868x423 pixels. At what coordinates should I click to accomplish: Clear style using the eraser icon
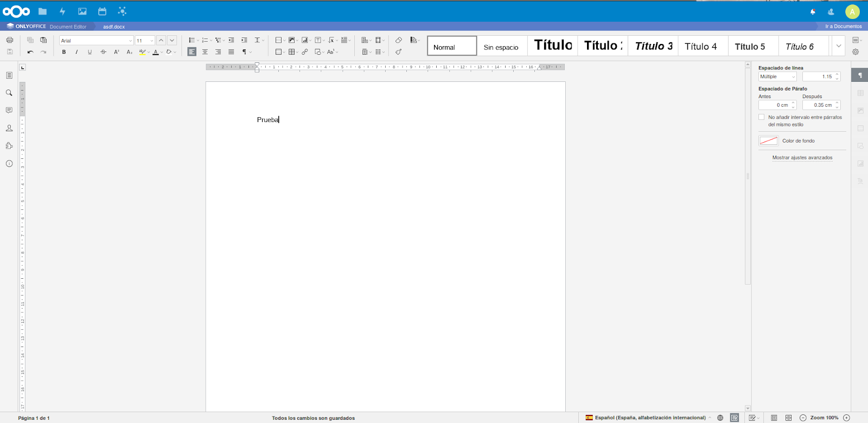(399, 40)
